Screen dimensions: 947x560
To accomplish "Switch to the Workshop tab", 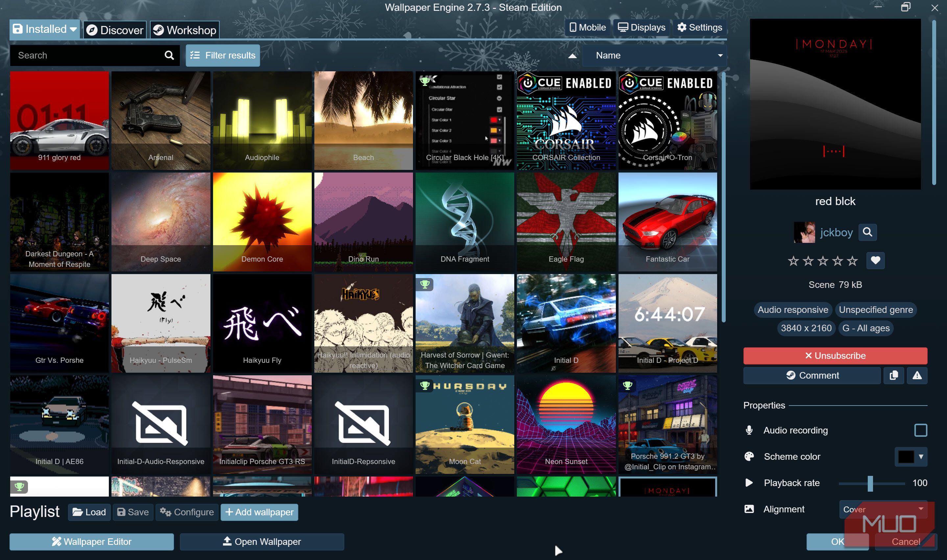I will [184, 30].
